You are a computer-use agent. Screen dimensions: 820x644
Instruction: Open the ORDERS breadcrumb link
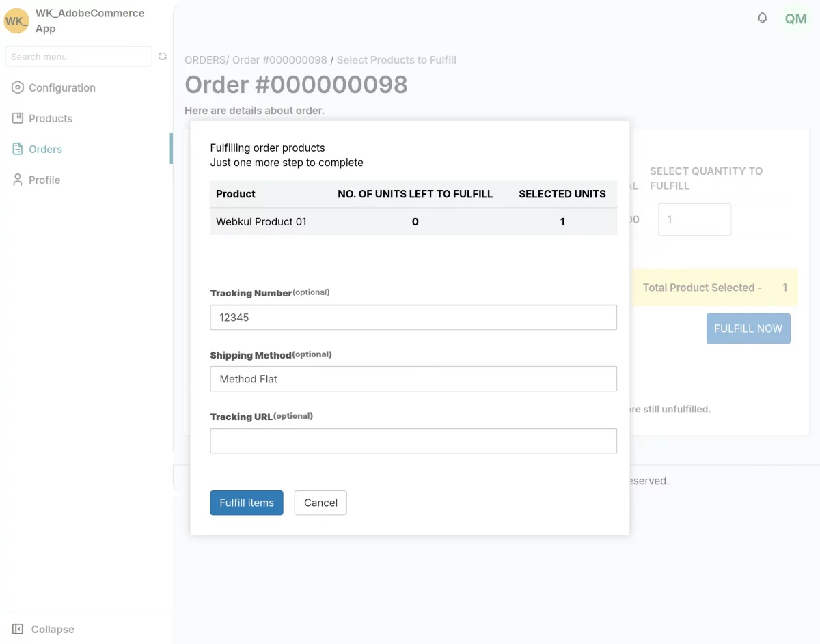204,60
